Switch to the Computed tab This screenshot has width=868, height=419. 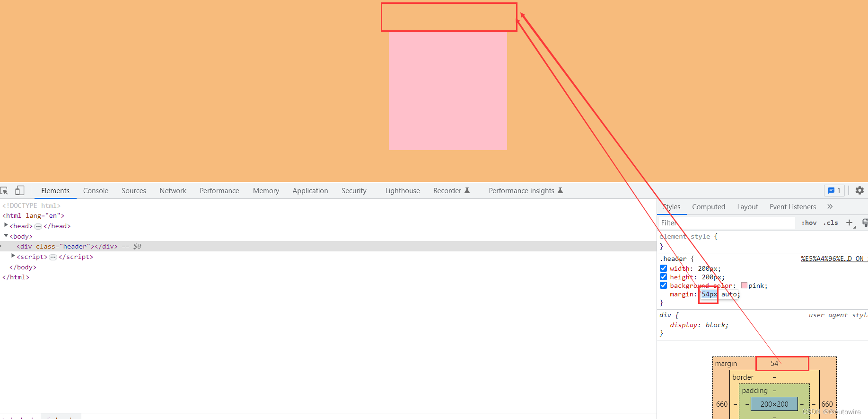point(709,206)
